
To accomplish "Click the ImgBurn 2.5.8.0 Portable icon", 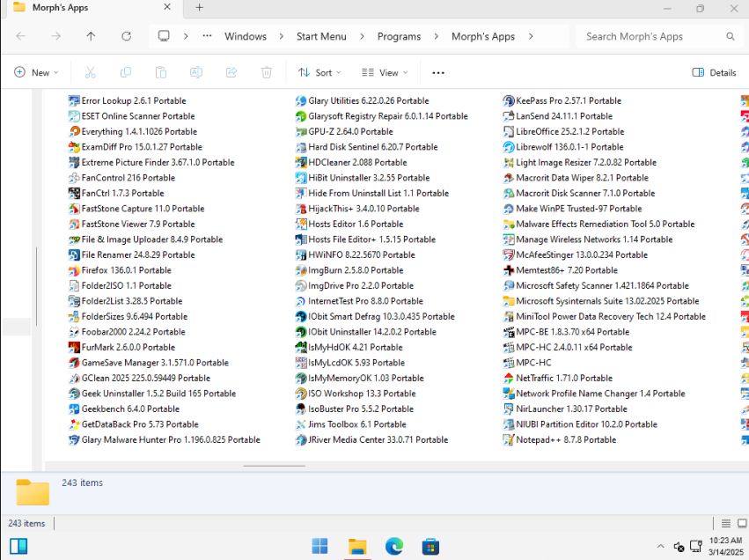I will click(301, 270).
